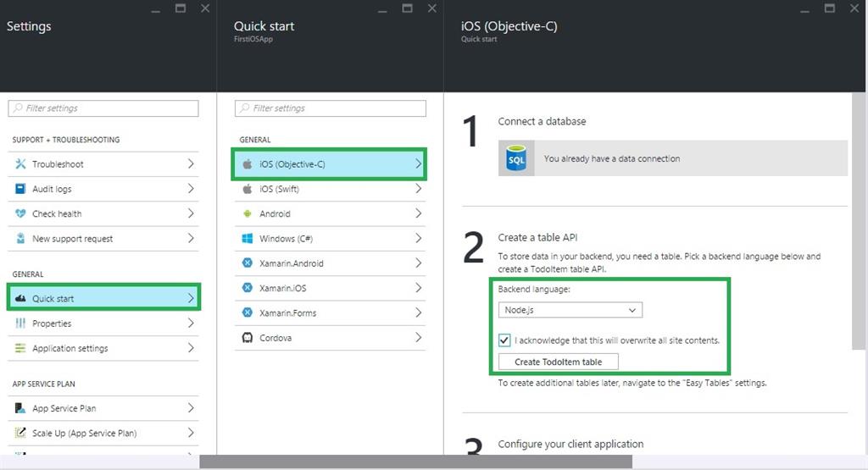Open the App Service Plan entry

click(64, 408)
